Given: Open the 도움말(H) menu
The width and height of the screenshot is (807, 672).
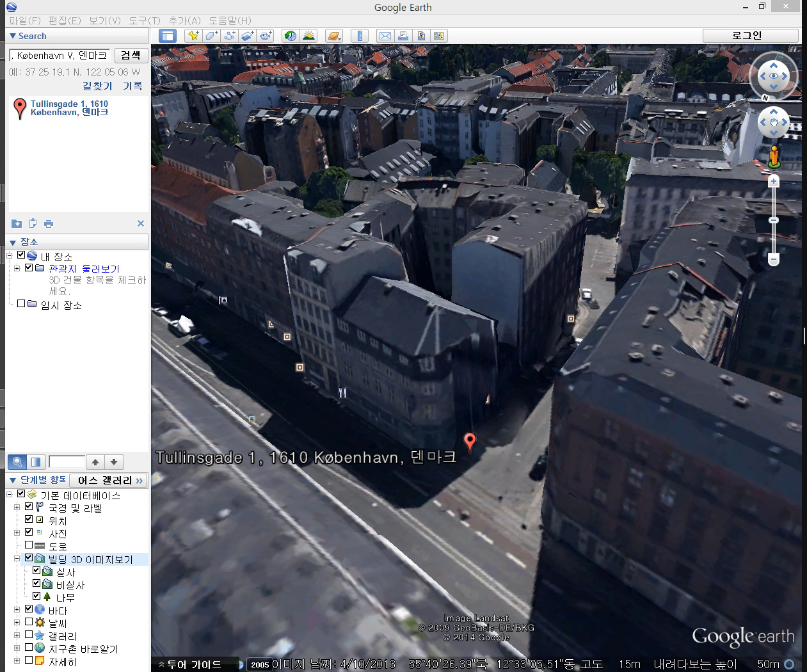Looking at the screenshot, I should 230,20.
